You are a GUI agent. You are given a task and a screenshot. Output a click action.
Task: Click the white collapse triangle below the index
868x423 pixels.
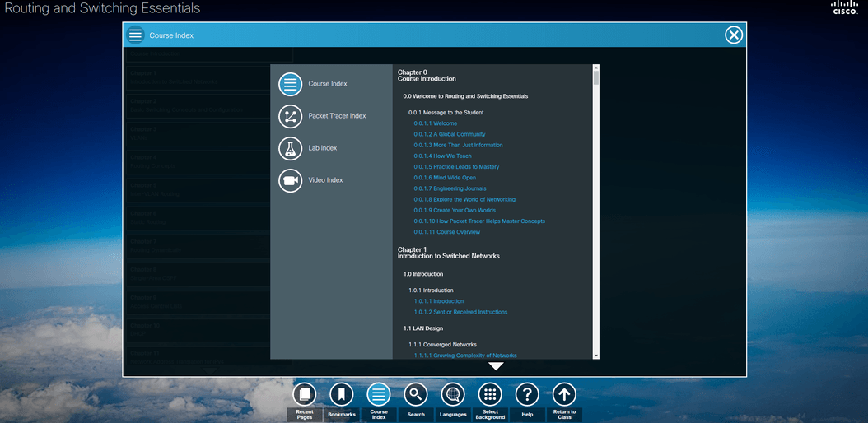click(x=496, y=366)
